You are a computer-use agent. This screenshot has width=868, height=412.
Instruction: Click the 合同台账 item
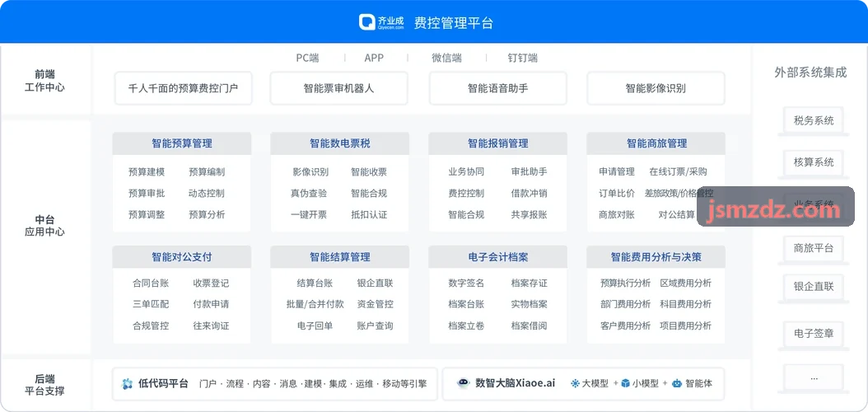(151, 283)
